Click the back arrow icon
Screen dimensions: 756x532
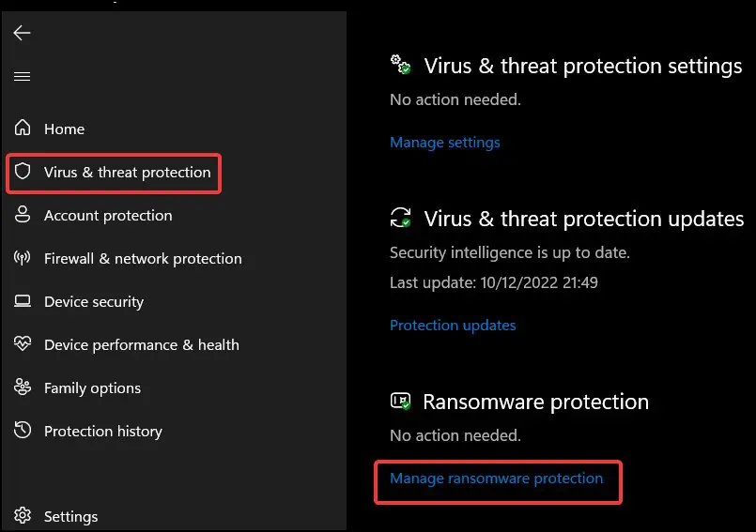[22, 33]
